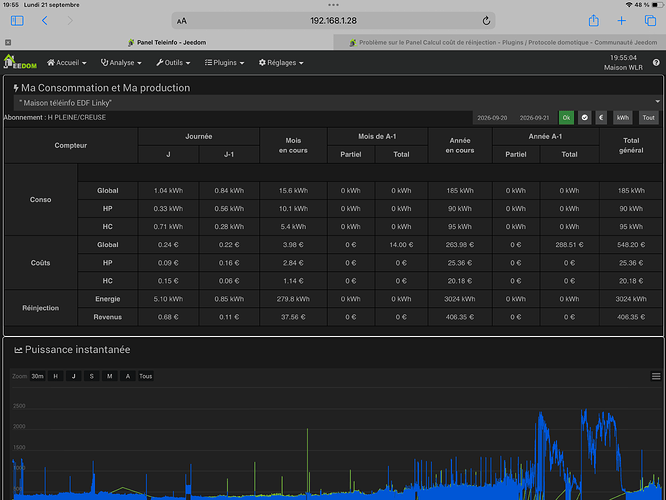Expand the Maison téléinfo EDF Linky selector

337,102
